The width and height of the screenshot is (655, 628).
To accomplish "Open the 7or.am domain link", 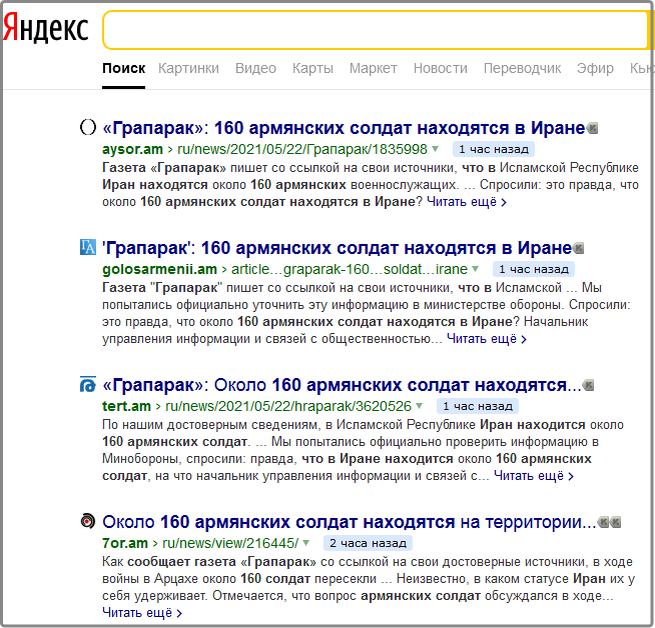I will [125, 543].
